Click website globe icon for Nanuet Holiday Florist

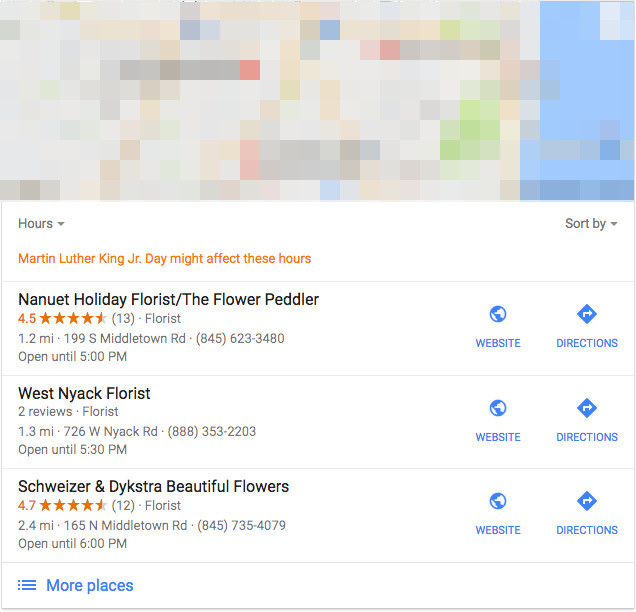497,315
